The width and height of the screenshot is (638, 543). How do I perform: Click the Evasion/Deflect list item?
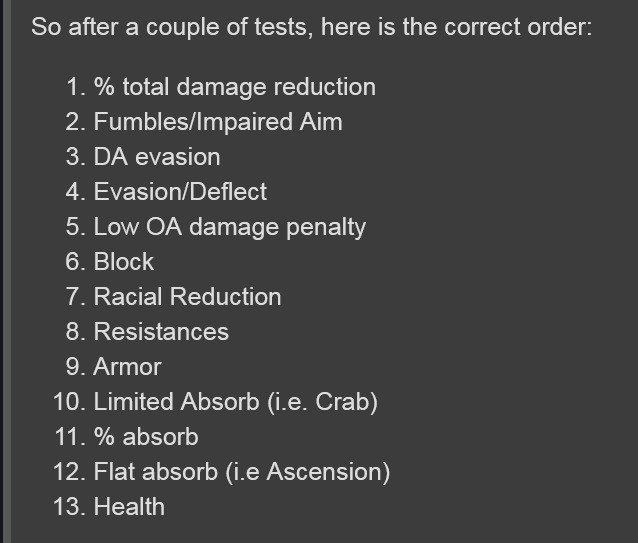click(x=180, y=192)
